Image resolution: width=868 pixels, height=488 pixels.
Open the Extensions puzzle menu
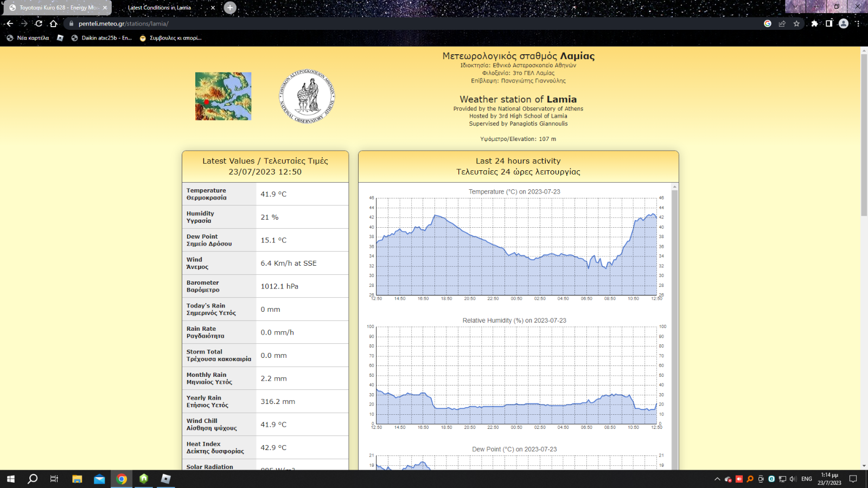point(814,23)
